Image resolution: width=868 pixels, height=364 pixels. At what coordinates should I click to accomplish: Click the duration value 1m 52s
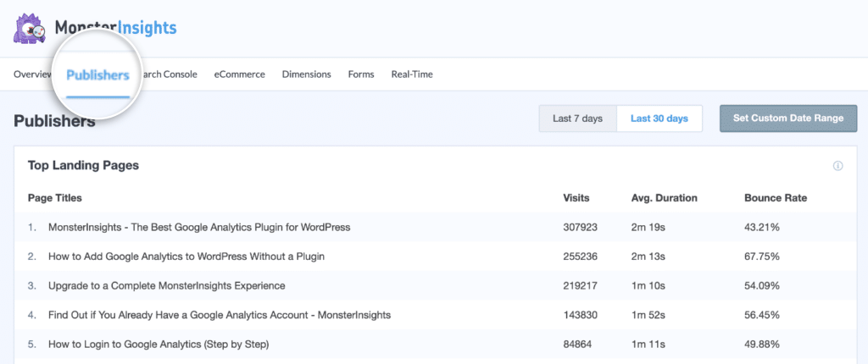tap(648, 315)
